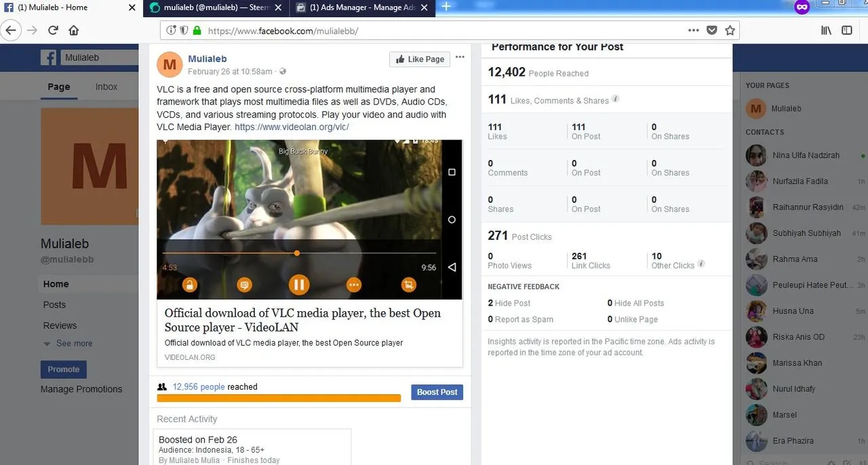Click the green secure padlock icon
The width and height of the screenshot is (868, 465).
197,31
